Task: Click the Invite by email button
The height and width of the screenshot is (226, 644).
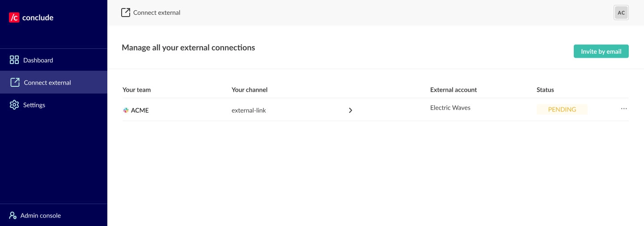Action: click(x=601, y=51)
